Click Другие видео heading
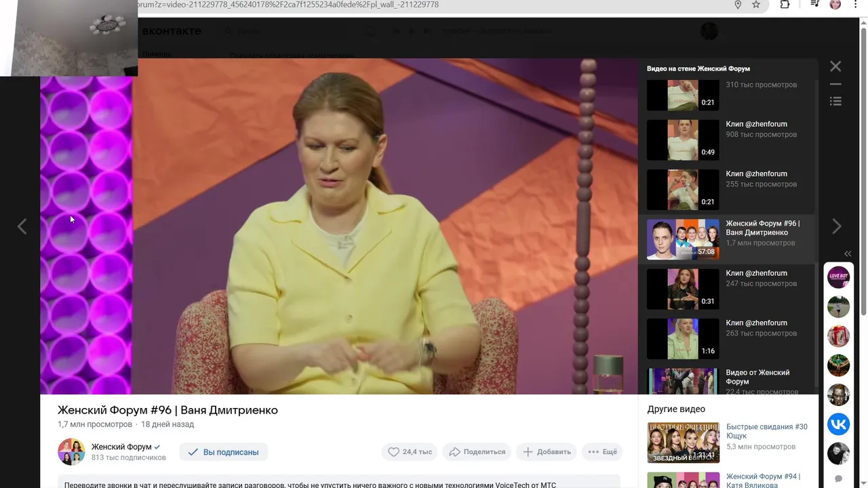868x488 pixels. [x=676, y=409]
